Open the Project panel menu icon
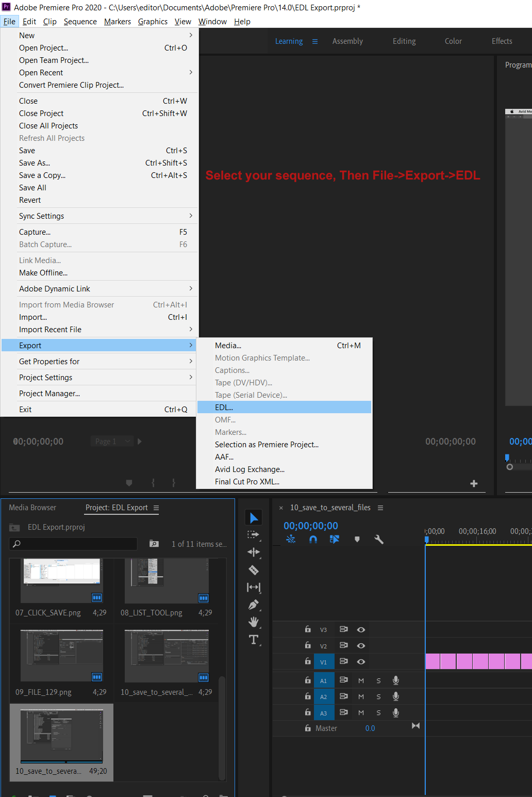Image resolution: width=532 pixels, height=797 pixels. click(x=156, y=508)
